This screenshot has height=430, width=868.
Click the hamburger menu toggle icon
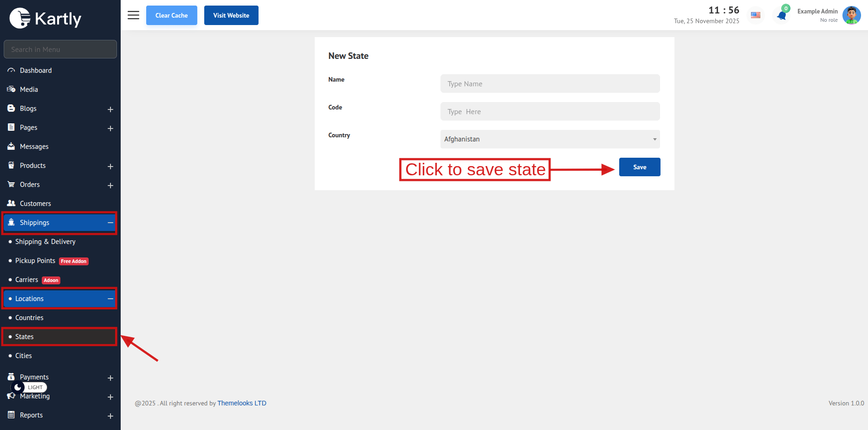pos(133,15)
